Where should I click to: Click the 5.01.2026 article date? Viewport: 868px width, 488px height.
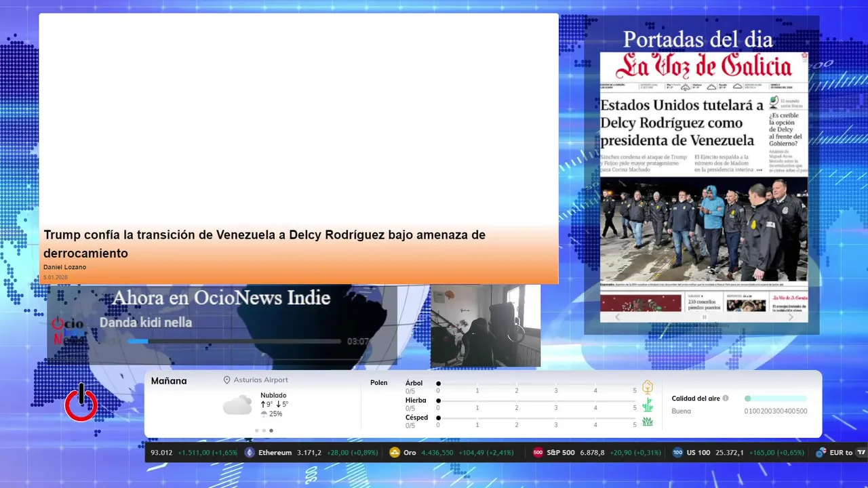coord(56,277)
